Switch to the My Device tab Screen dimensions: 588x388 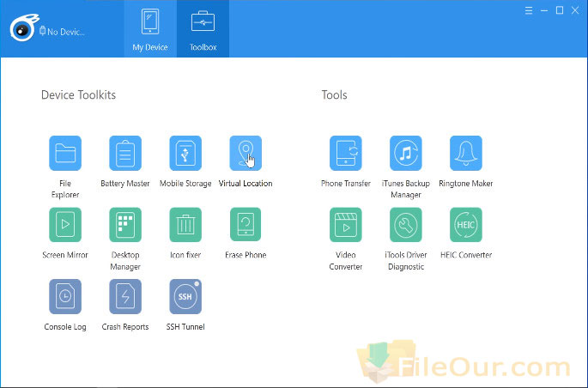[150, 29]
